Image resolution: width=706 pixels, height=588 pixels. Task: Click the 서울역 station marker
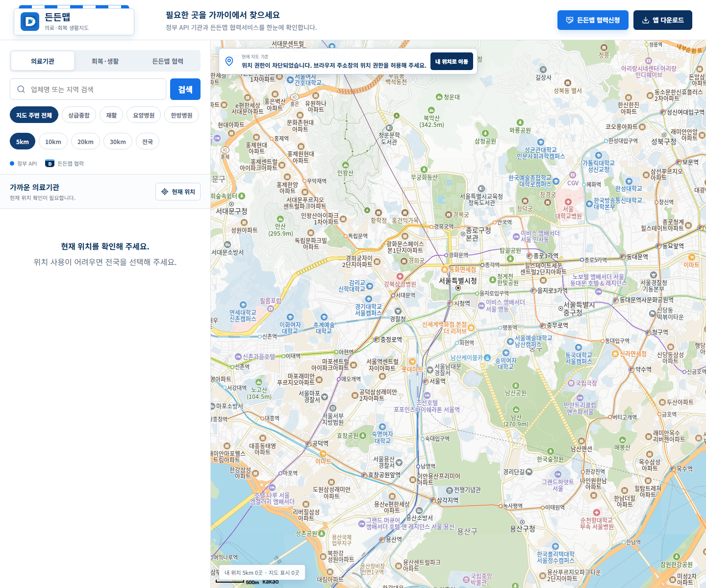pyautogui.click(x=426, y=381)
